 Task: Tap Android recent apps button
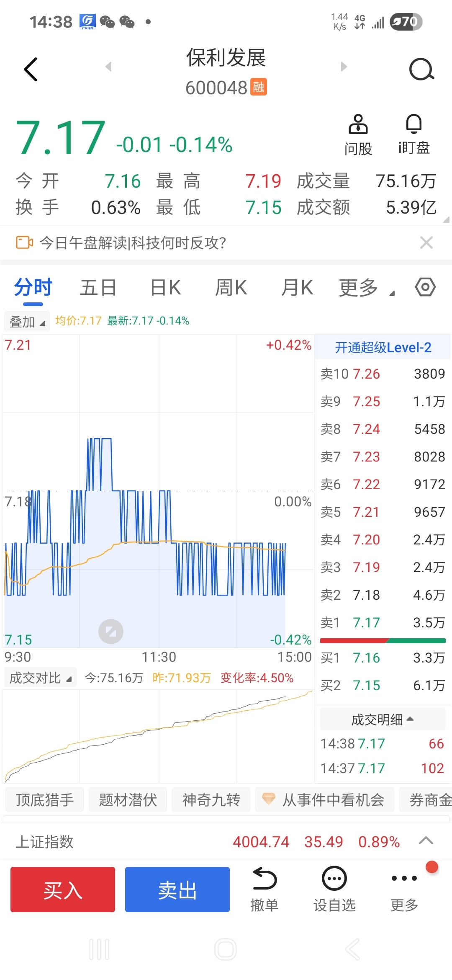pos(99,949)
